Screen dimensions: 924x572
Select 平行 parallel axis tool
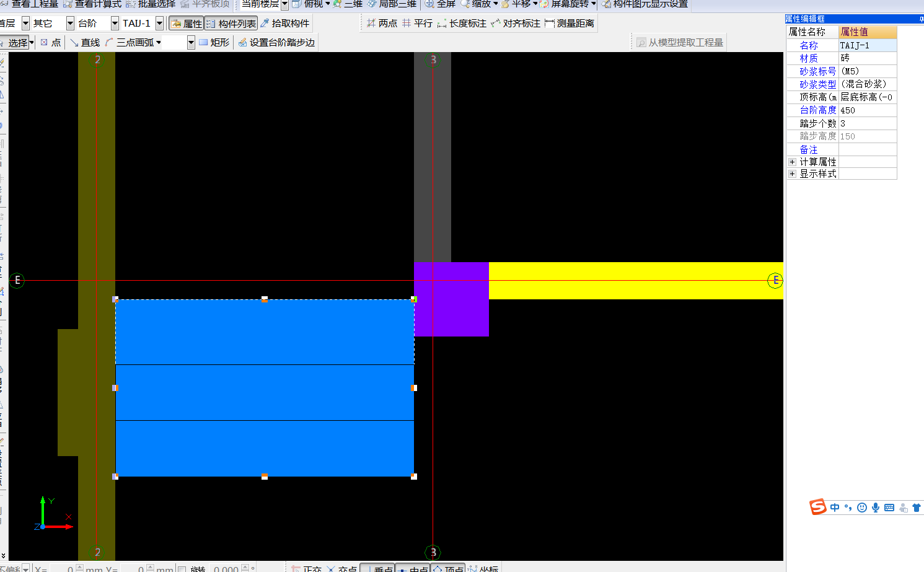tap(418, 24)
